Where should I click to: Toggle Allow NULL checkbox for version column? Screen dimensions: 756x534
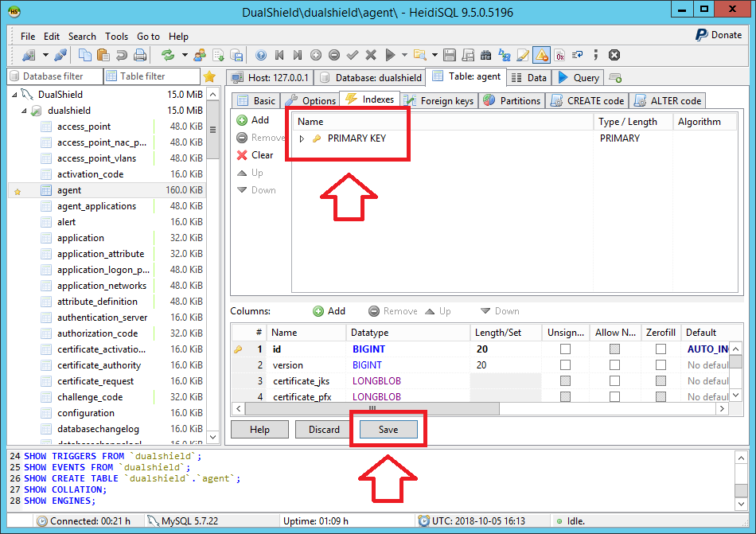pyautogui.click(x=614, y=365)
